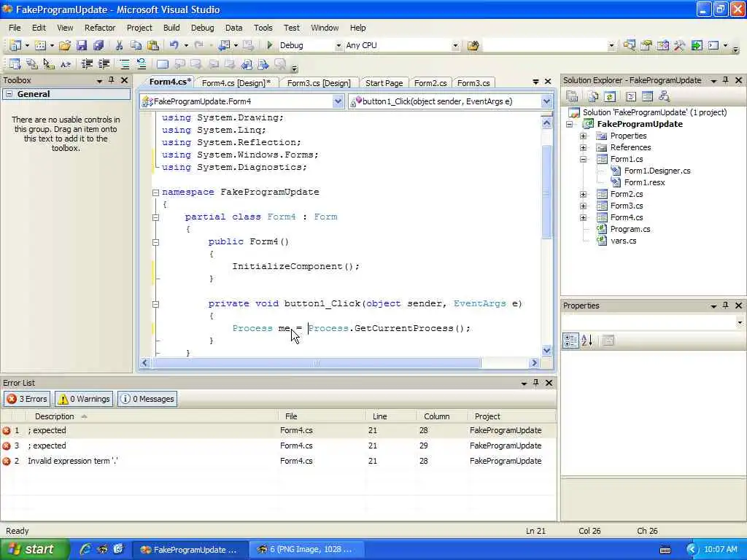Open the Debug configuration dropdown
Viewport: 747px width, 560px height.
click(338, 45)
